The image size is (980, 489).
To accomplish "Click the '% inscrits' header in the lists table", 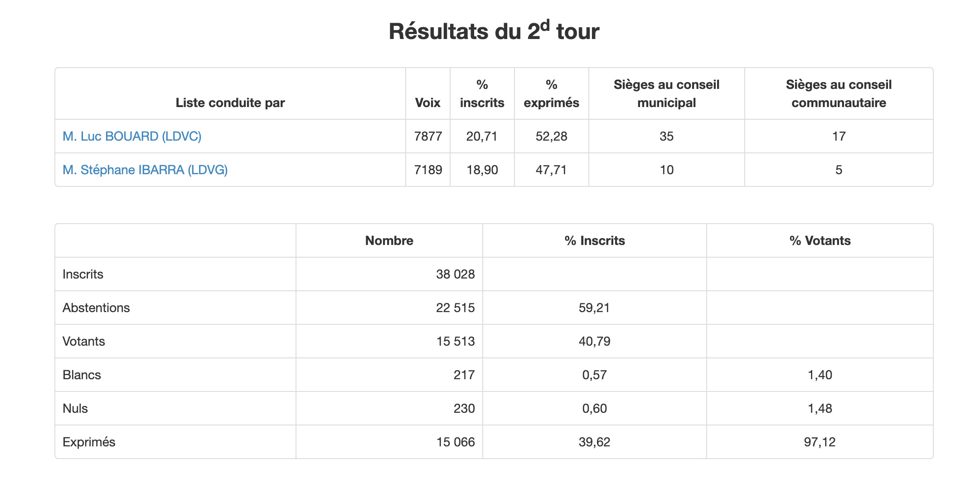I will tap(482, 93).
